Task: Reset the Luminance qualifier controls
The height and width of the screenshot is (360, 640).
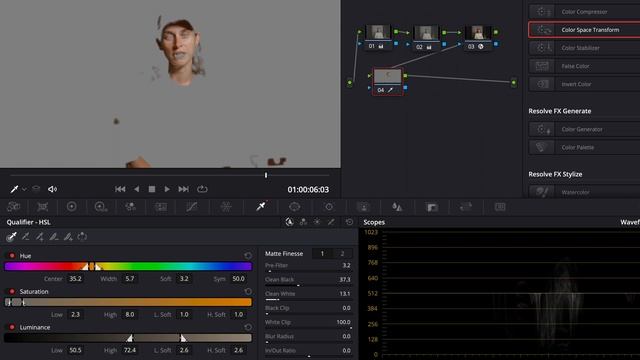Action: click(248, 327)
